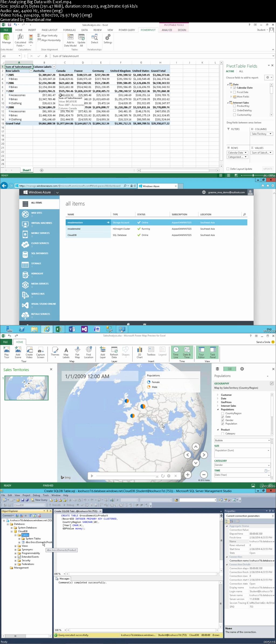Expand the Customer table in Power Map

[x=218, y=395]
